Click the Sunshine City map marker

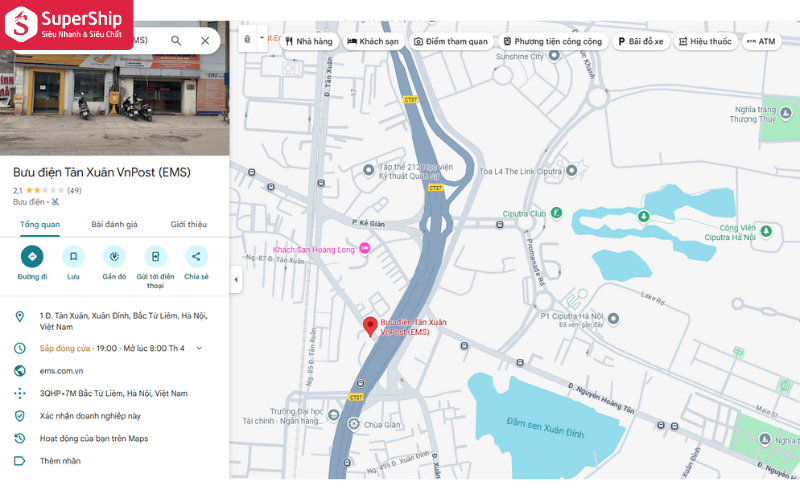pyautogui.click(x=554, y=56)
